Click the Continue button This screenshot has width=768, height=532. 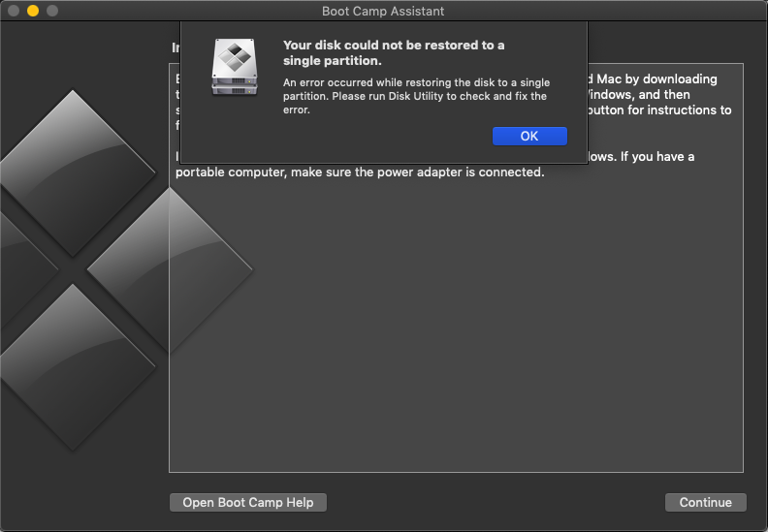(705, 503)
